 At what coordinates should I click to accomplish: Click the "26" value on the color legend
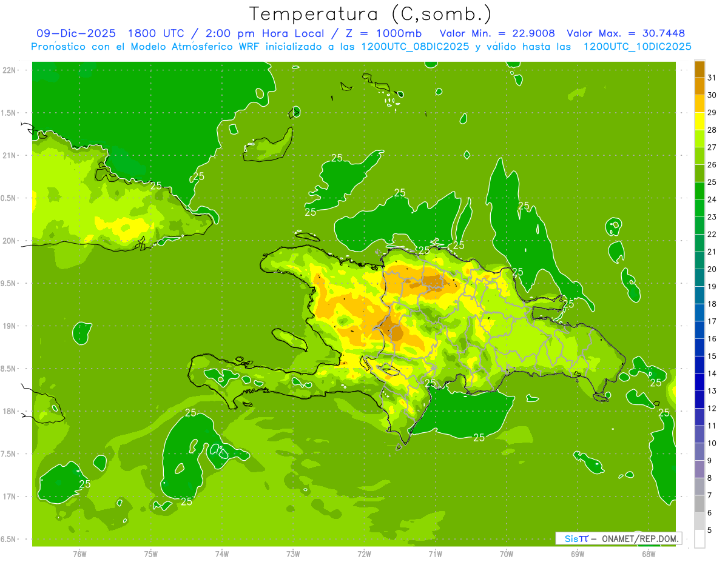(712, 165)
